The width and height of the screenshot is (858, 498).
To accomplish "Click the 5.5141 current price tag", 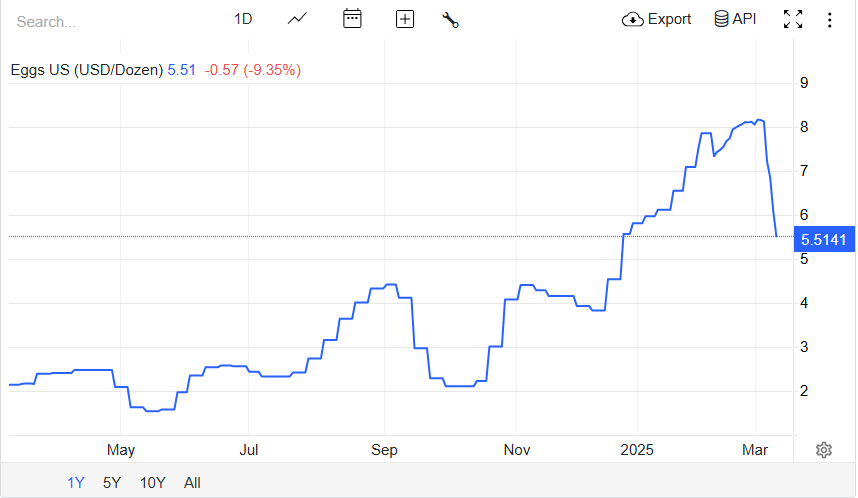I will 823,239.
